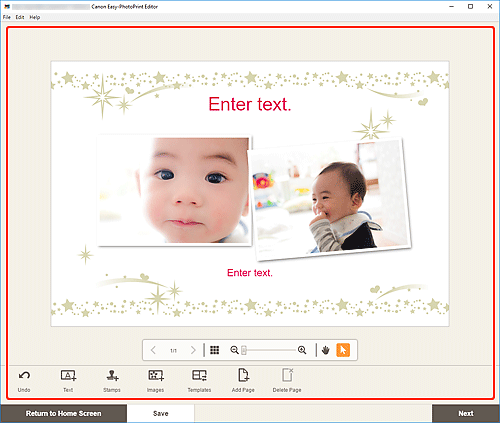Go to next page arrow

coord(193,350)
